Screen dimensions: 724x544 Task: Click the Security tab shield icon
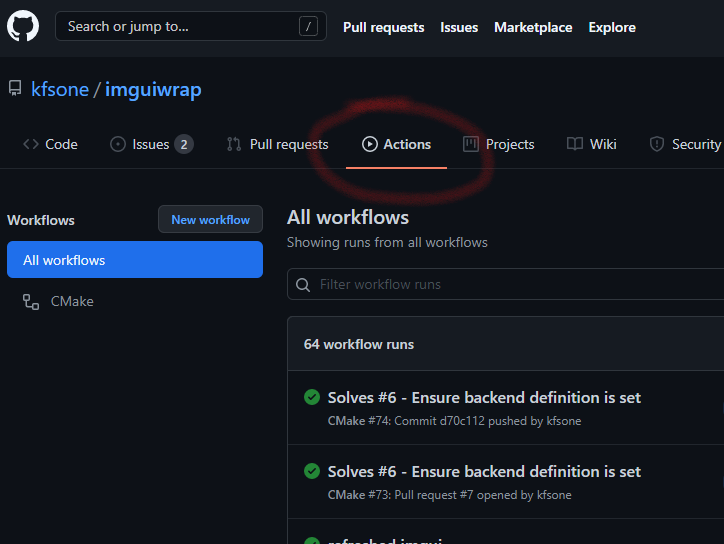point(657,144)
